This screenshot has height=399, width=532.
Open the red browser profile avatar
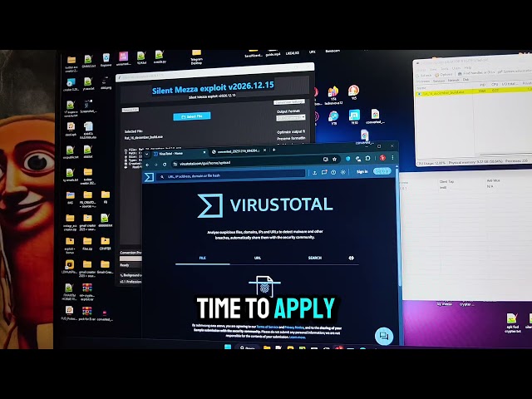click(382, 158)
